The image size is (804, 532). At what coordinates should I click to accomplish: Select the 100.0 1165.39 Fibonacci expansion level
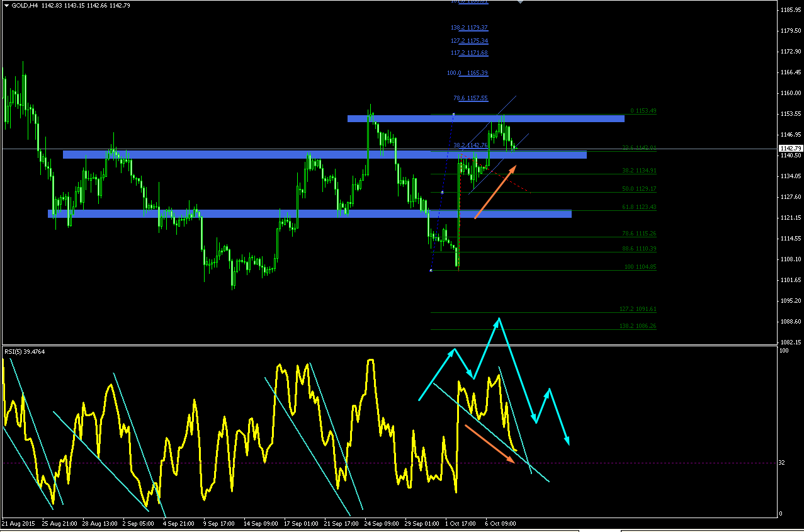point(467,73)
